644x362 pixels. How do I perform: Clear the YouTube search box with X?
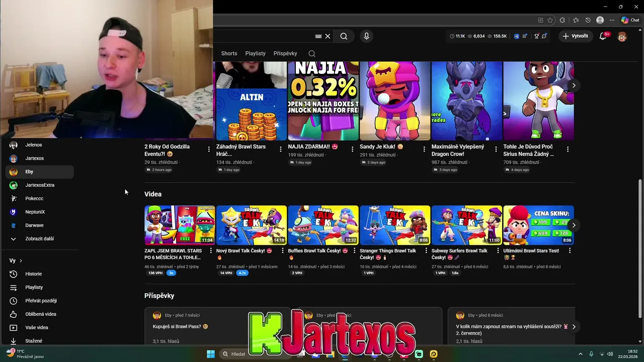[328, 36]
